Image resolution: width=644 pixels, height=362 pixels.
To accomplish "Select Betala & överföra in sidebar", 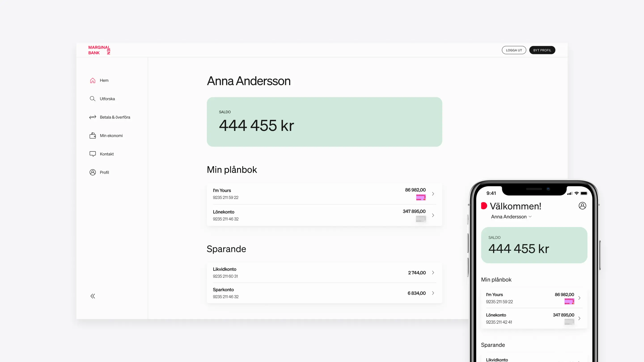I will tap(115, 117).
